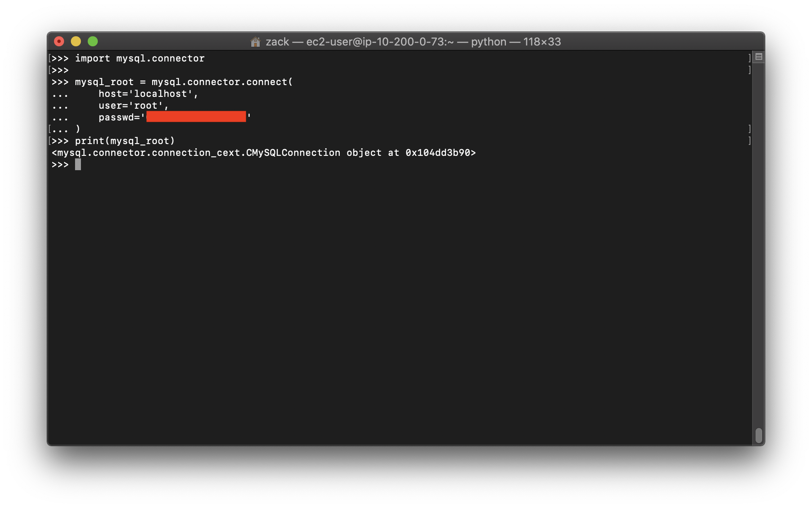Click the right bracket mark beside closing parenthesis line
Screen dimensions: 812x508
coord(749,129)
